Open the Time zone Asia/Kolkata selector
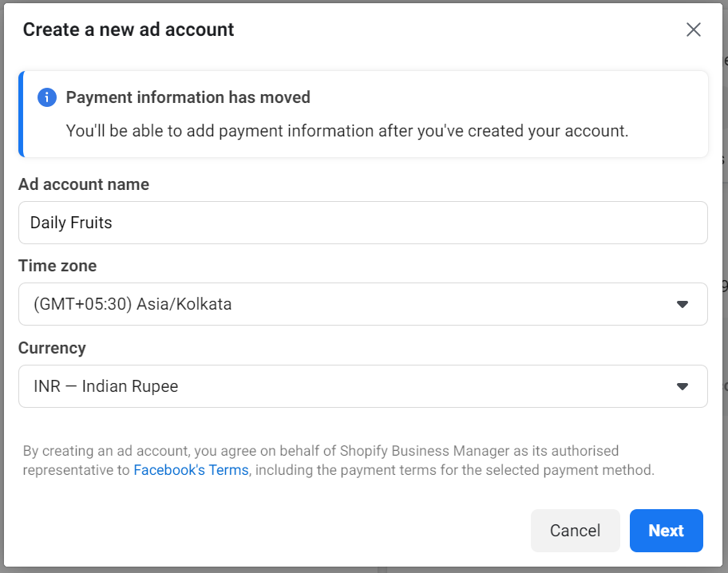Viewport: 728px width, 573px height. click(363, 304)
